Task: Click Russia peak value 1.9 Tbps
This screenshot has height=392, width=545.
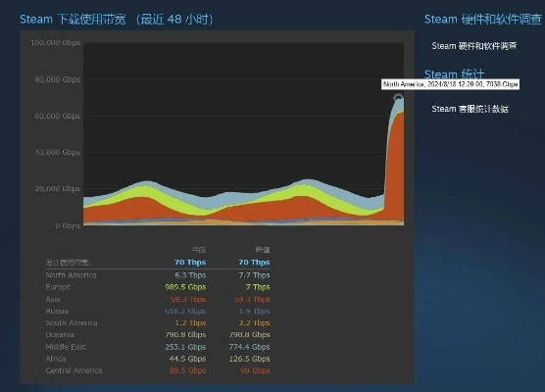Action: [254, 311]
